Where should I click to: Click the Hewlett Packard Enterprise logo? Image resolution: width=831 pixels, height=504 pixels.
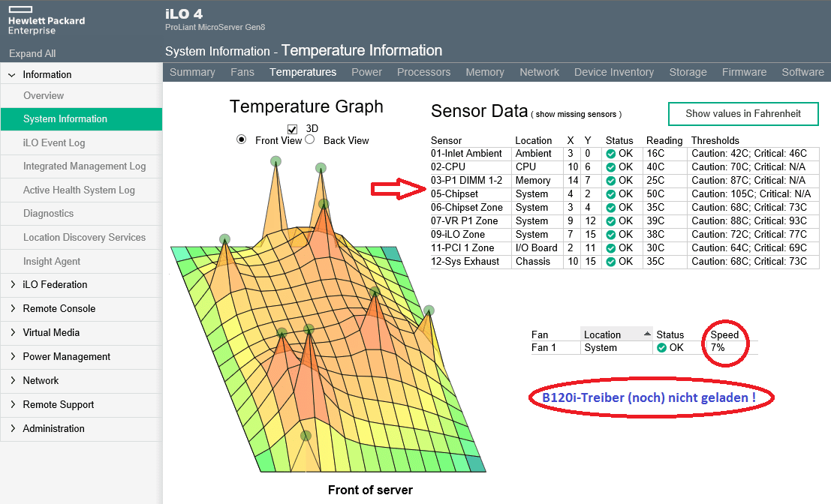[x=46, y=20]
